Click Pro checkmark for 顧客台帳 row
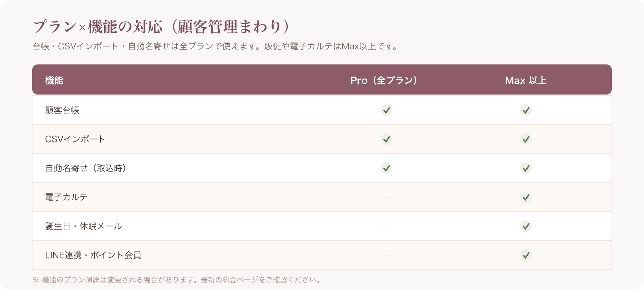Viewport: 644px width, 290px height. coord(386,110)
